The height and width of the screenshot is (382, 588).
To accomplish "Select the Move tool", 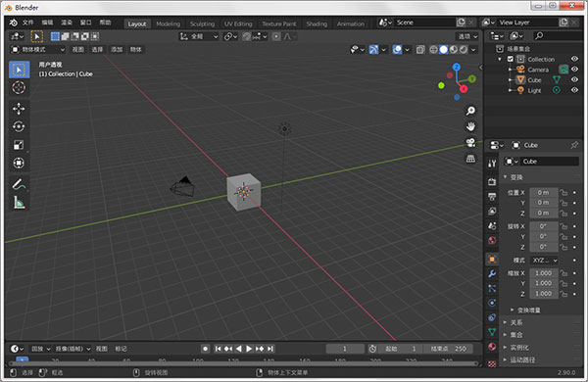I will (x=19, y=109).
